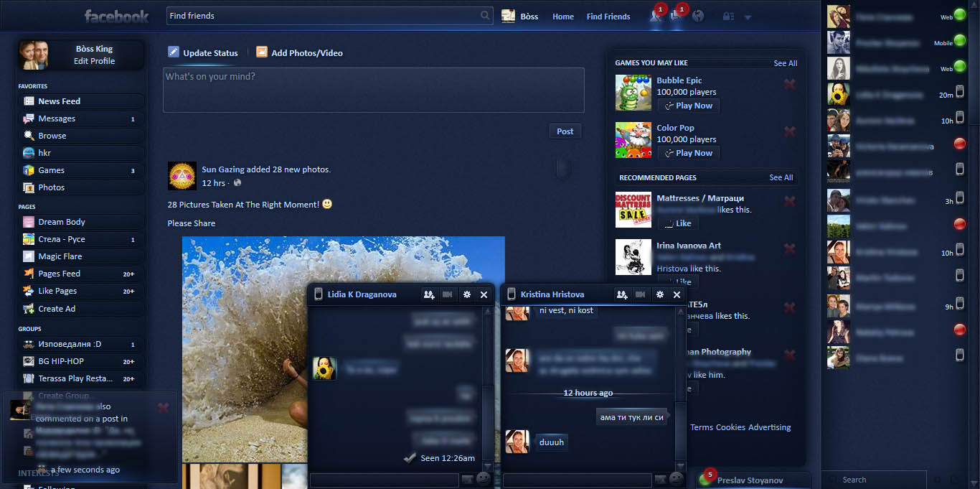The width and height of the screenshot is (980, 489).
Task: Click the Update Status pencil icon
Action: click(x=173, y=52)
